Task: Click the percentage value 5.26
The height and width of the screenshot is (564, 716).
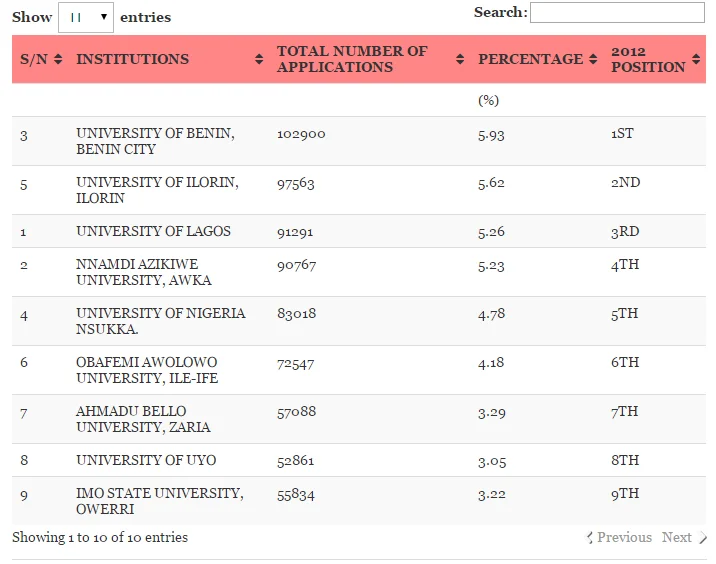Action: (491, 232)
